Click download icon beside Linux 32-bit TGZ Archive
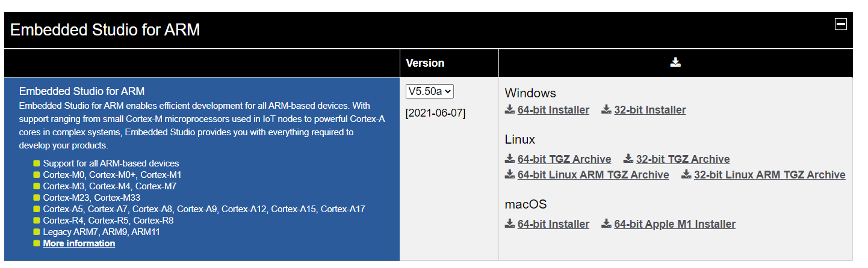Screen dimensions: 868x268 point(628,159)
